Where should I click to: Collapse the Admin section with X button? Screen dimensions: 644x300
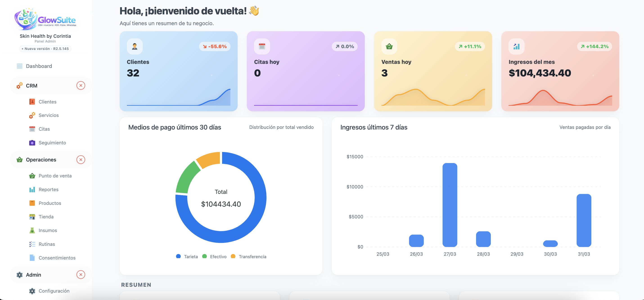[81, 275]
